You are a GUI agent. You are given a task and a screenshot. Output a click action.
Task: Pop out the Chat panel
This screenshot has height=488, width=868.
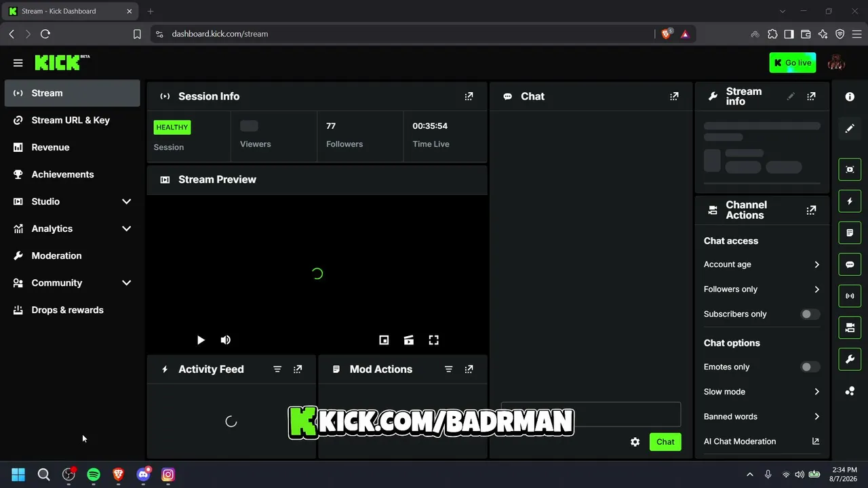674,96
